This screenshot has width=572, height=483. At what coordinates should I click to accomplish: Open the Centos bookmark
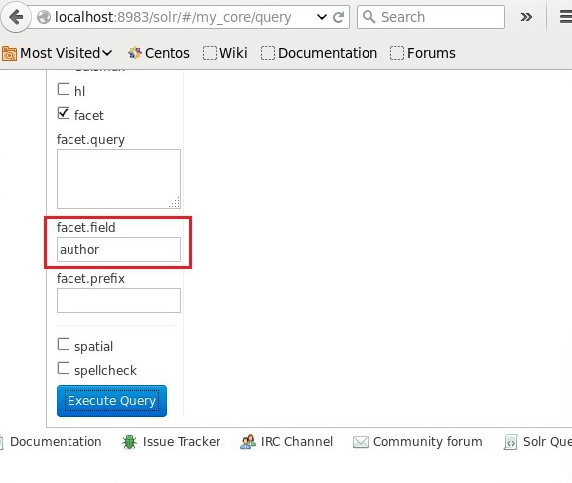pyautogui.click(x=159, y=53)
